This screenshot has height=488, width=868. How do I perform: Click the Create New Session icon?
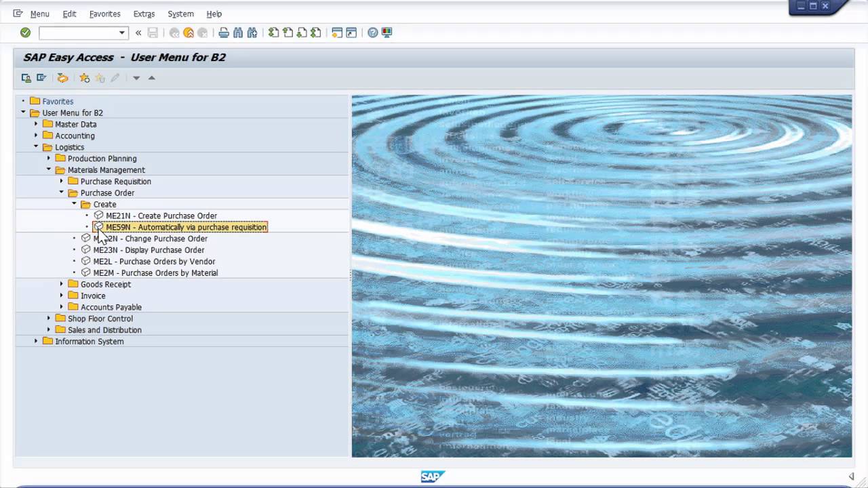337,33
